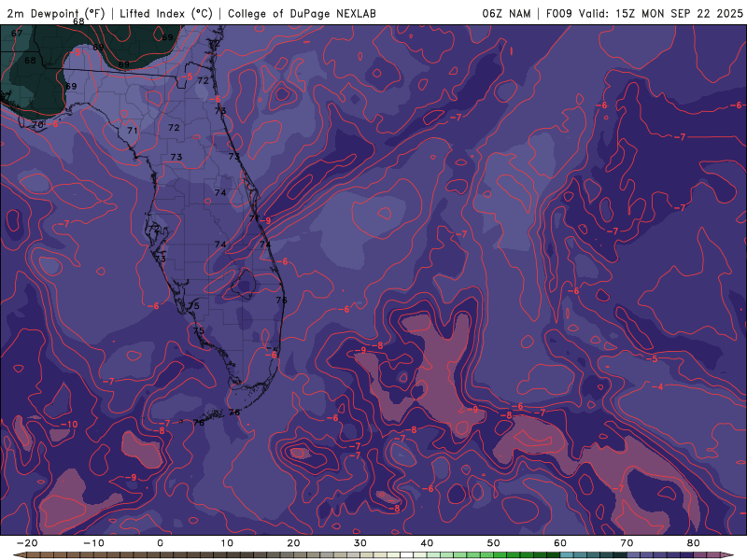Click the "06Z NAM" model run label

pos(506,13)
